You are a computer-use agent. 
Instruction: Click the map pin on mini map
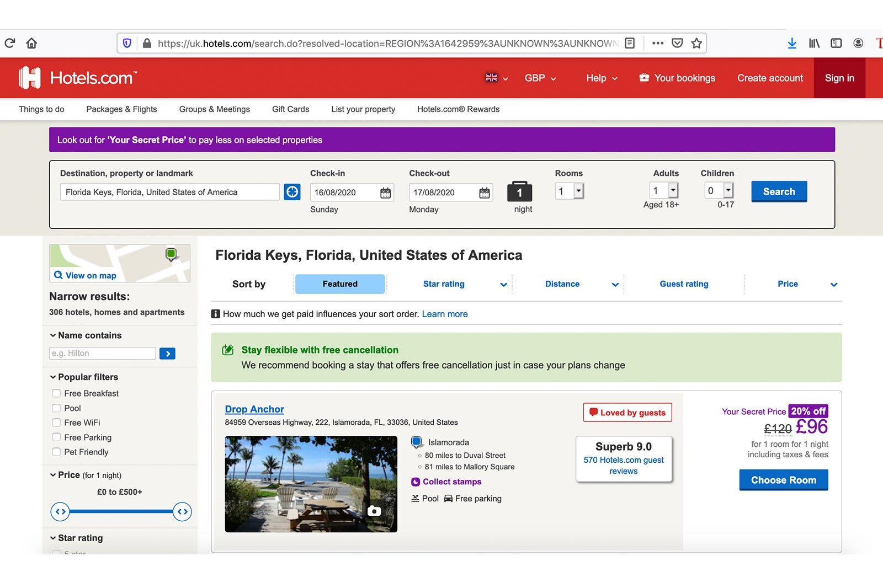171,254
